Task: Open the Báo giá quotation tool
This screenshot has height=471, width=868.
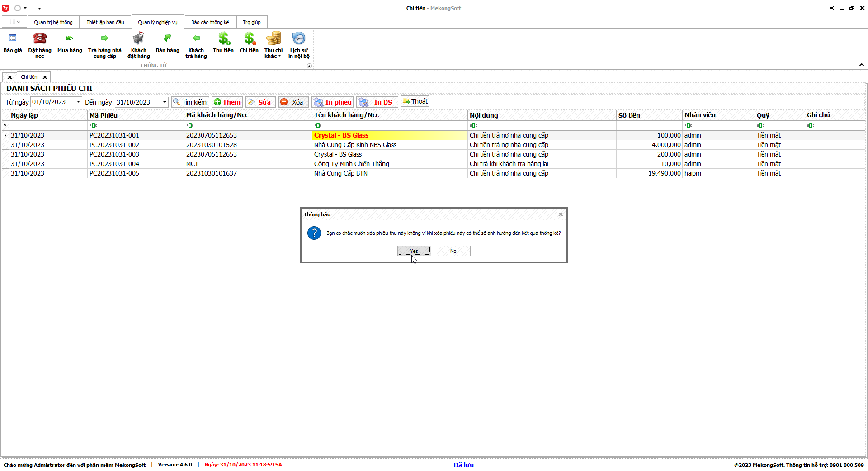Action: [x=13, y=44]
